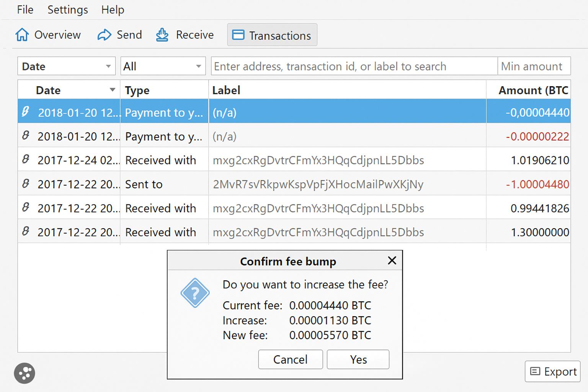Click the bitcoin status icon beside the selected transaction

[25, 112]
